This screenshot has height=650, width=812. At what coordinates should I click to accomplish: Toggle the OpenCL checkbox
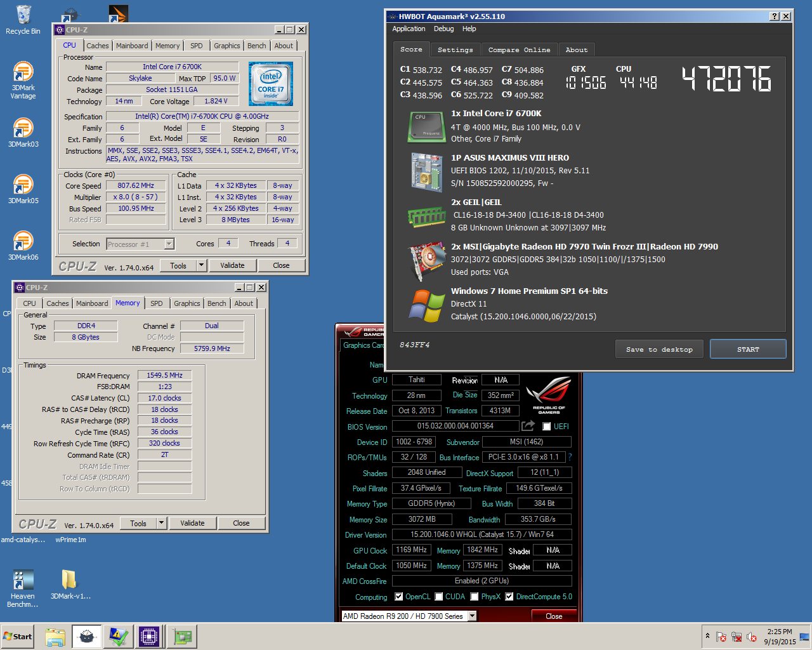pos(398,597)
